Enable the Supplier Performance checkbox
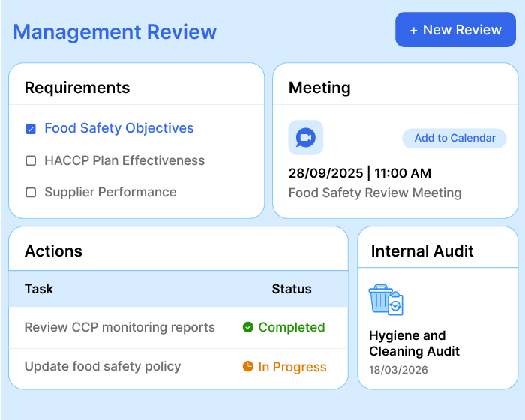This screenshot has width=525, height=420. pos(31,193)
